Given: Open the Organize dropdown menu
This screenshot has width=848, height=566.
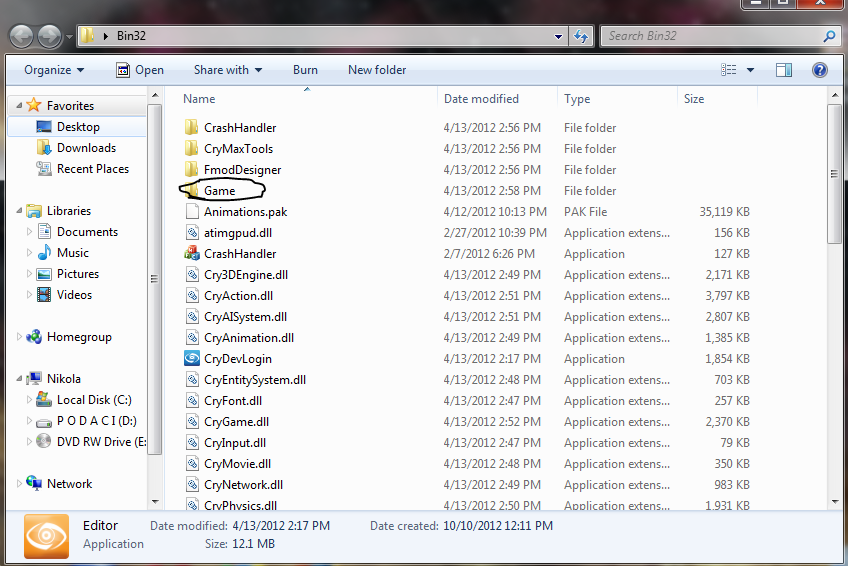Looking at the screenshot, I should click(54, 70).
